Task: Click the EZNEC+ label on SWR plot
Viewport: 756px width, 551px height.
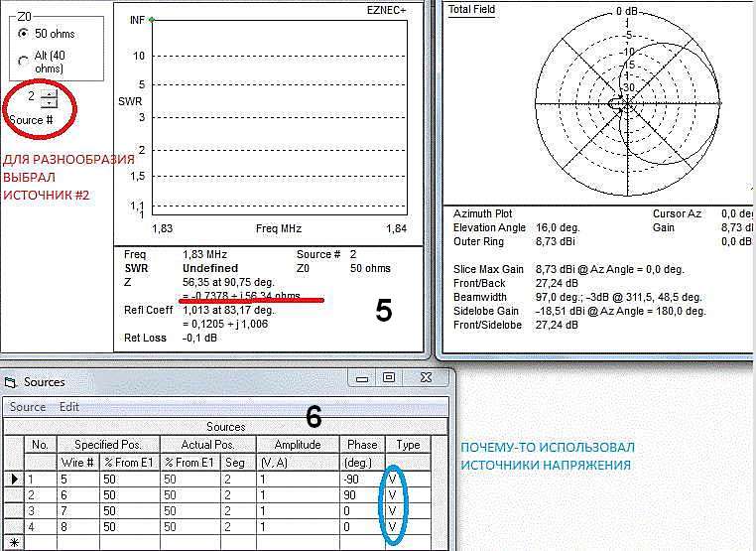Action: coord(386,11)
